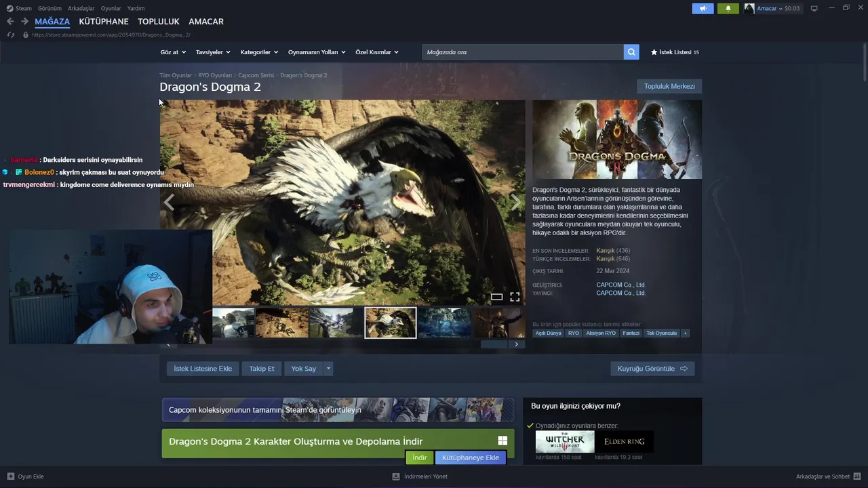
Task: Go forward with the navigation arrow
Action: pyautogui.click(x=24, y=22)
